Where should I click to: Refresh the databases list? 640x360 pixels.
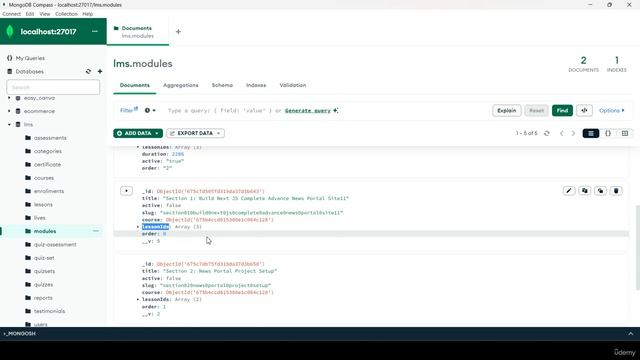point(88,71)
